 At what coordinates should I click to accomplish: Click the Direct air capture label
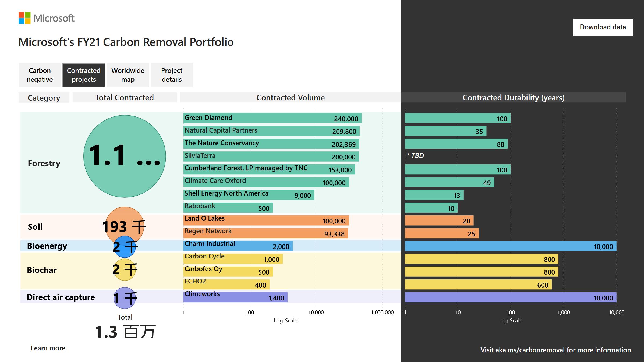(61, 297)
